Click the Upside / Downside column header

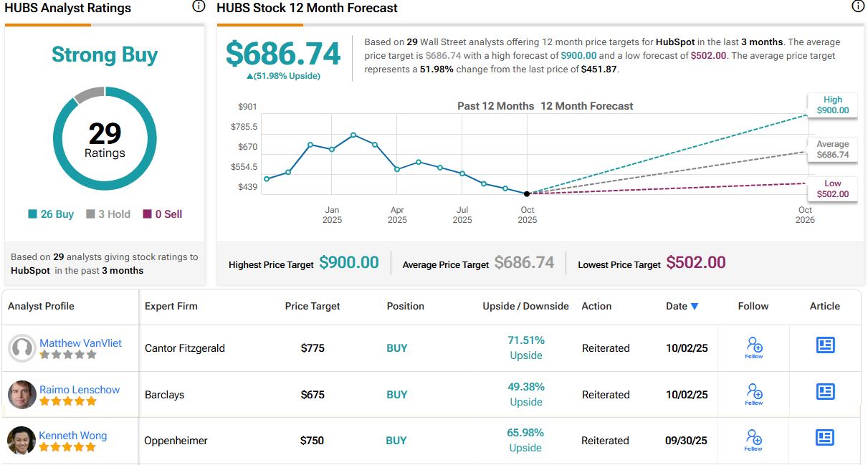click(525, 306)
